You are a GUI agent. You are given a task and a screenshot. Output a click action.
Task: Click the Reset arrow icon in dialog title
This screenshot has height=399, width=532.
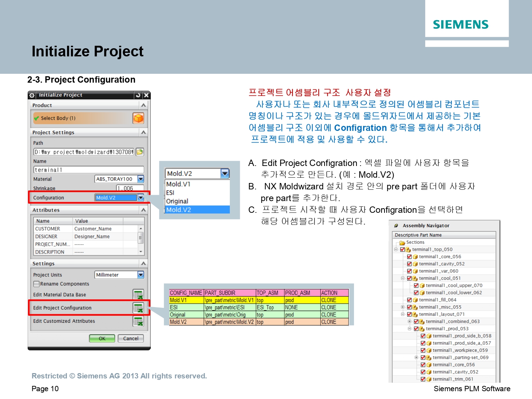(x=138, y=95)
